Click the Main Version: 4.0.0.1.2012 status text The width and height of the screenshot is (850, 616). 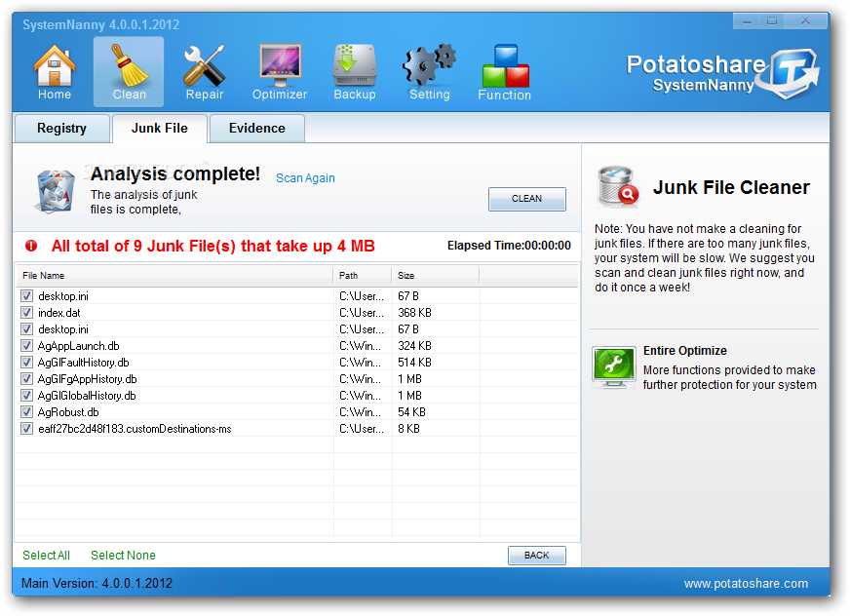point(97,584)
